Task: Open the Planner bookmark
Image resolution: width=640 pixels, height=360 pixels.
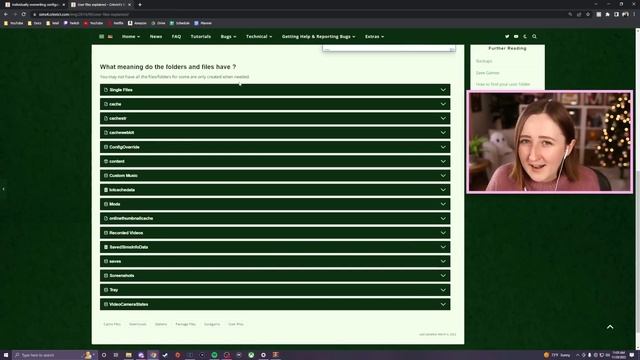Action: 203,23
